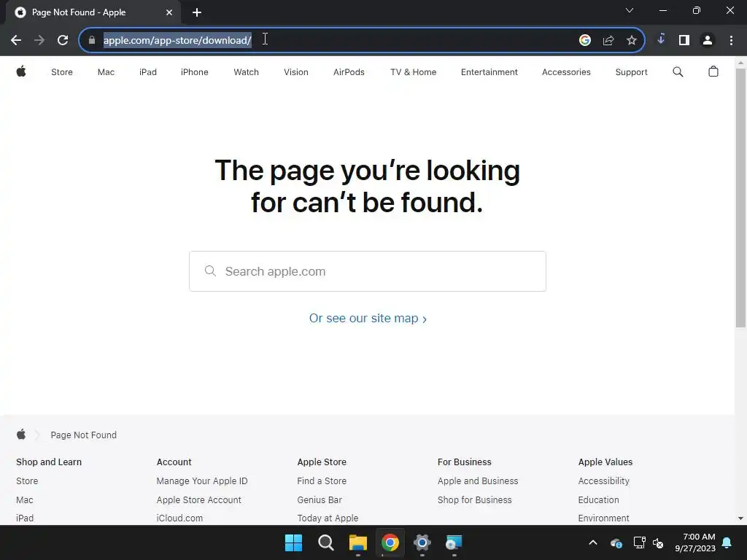Click the scrollbar down arrow
This screenshot has width=747, height=560.
(740, 518)
